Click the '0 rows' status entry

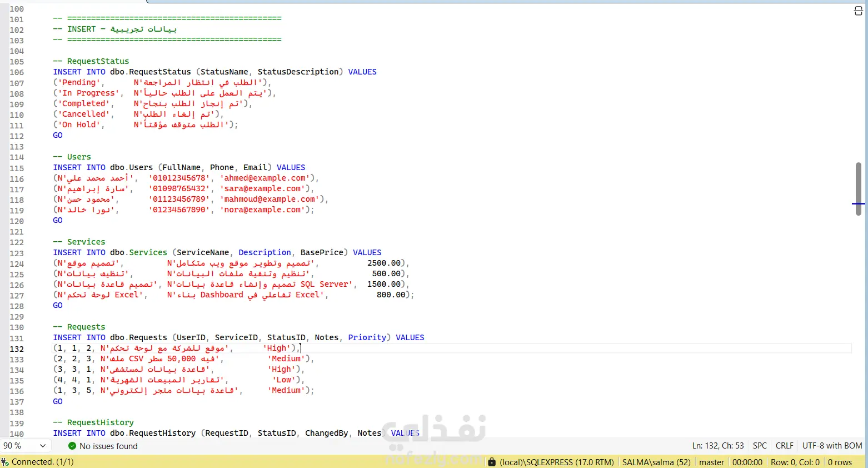[x=840, y=462]
